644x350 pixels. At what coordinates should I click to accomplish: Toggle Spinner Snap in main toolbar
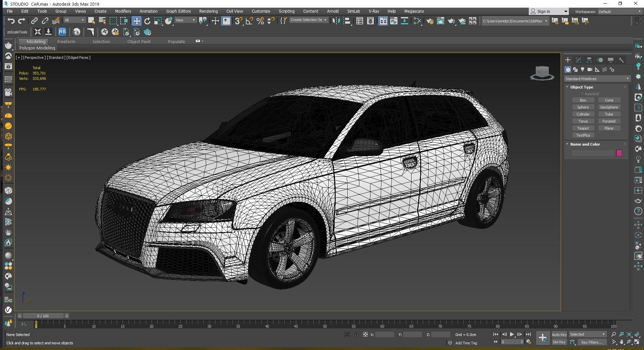[271, 21]
